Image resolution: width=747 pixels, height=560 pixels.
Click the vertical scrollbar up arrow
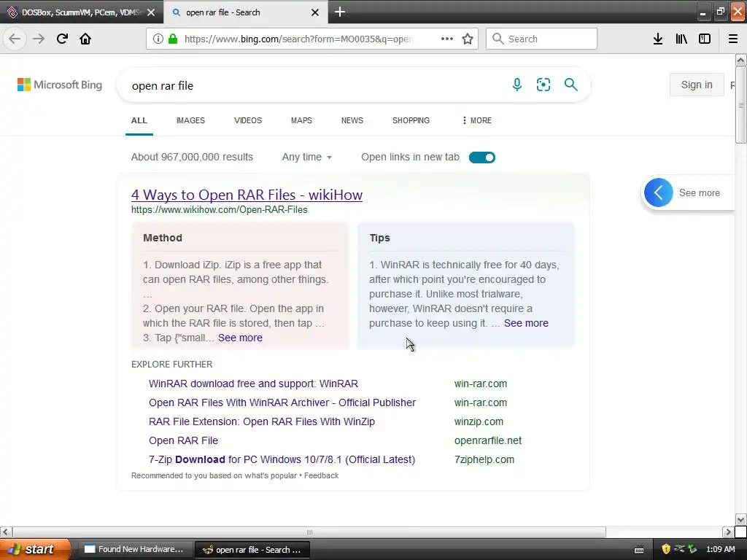pos(740,60)
